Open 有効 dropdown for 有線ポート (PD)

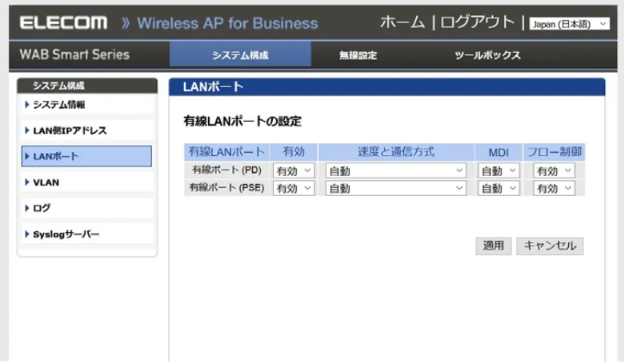[294, 170]
